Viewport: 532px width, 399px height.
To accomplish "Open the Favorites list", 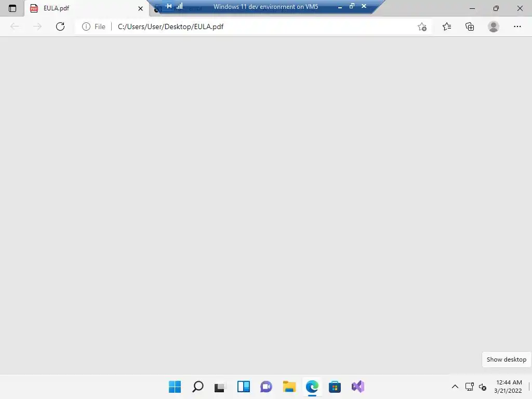I will point(447,26).
